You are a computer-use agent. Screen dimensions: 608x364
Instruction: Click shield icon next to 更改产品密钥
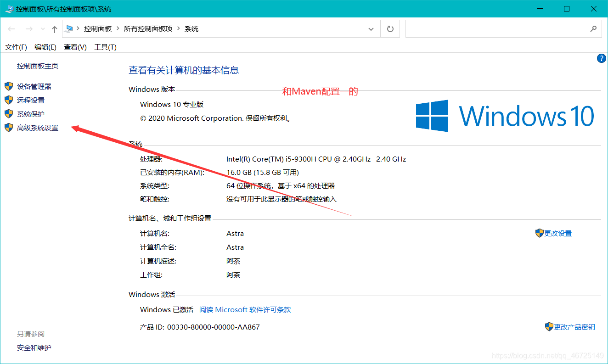tap(549, 327)
